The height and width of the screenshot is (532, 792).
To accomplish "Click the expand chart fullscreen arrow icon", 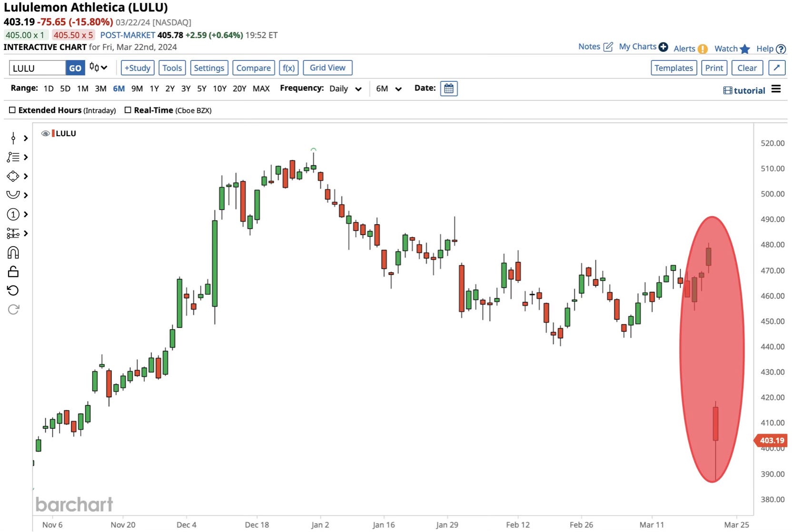I will click(x=777, y=68).
